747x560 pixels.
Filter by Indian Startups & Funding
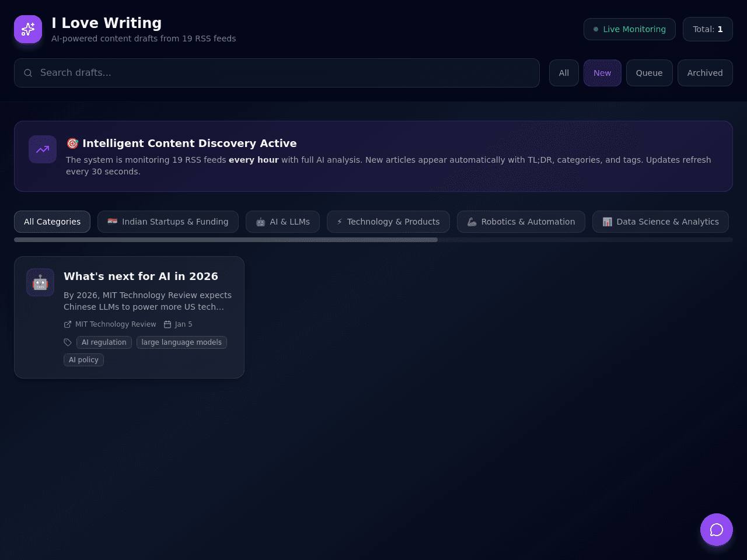click(168, 222)
